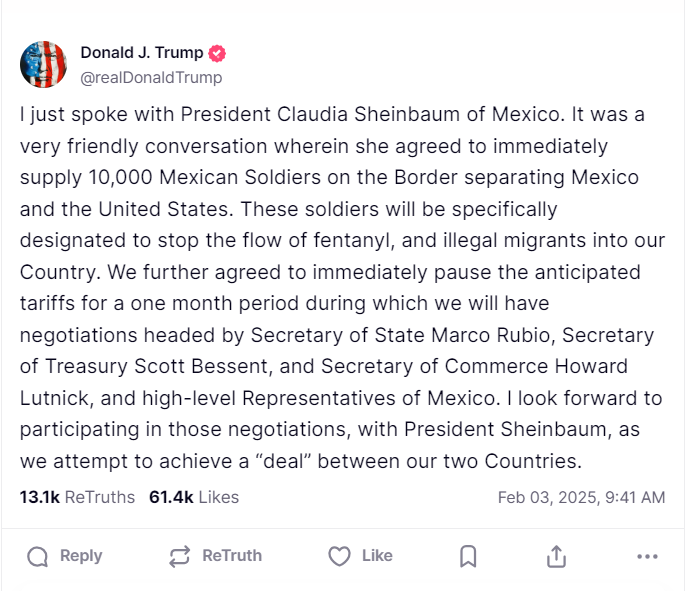
Task: Click the Donald J. Trump display name
Action: [141, 53]
